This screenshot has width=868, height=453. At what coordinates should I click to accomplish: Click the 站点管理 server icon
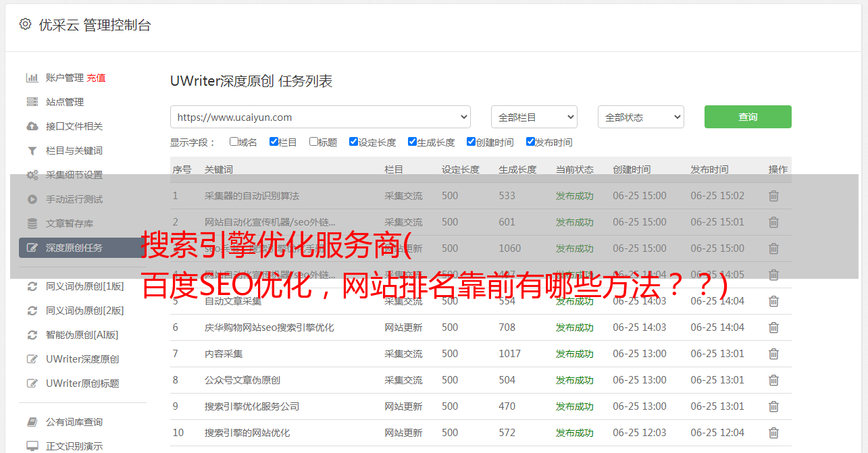coord(32,102)
